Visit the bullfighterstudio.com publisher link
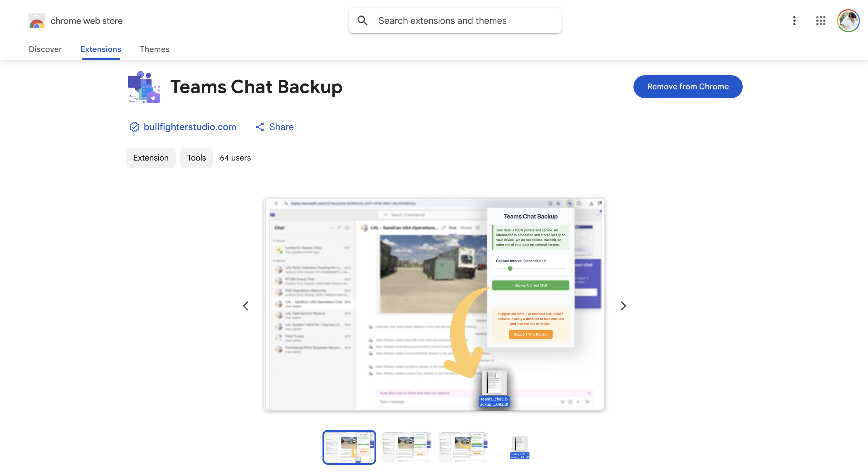The width and height of the screenshot is (868, 475). [189, 127]
